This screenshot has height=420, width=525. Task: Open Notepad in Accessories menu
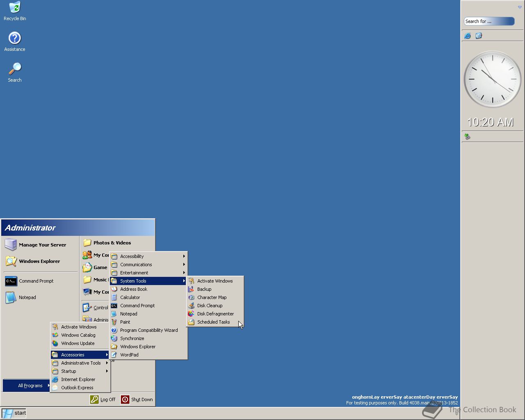[x=148, y=314]
